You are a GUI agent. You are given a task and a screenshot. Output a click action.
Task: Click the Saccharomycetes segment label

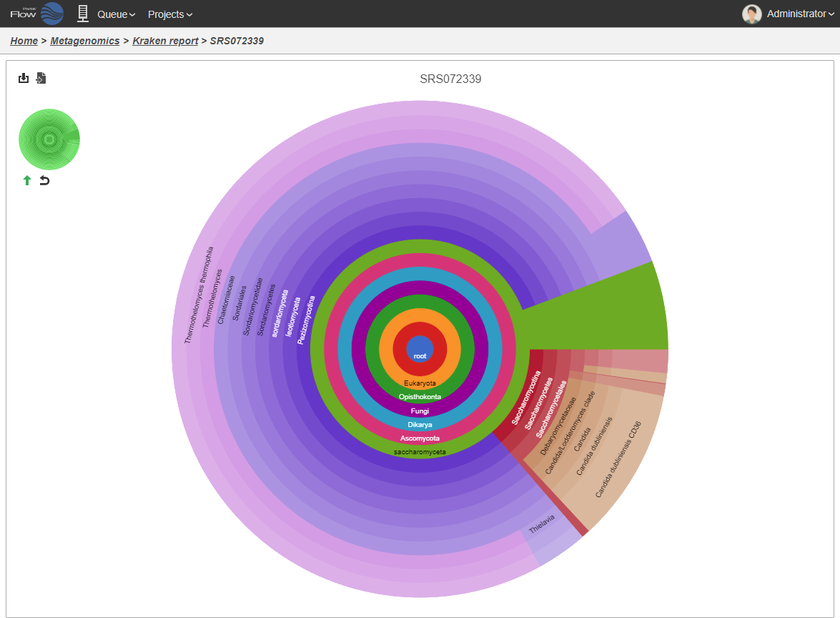click(x=538, y=403)
